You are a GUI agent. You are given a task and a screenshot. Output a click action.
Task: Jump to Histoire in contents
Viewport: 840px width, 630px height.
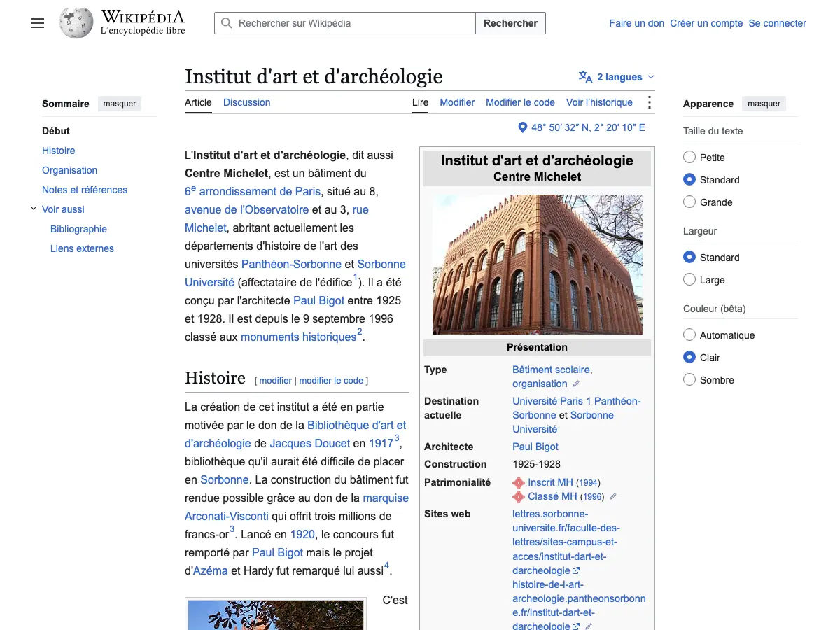pos(58,150)
